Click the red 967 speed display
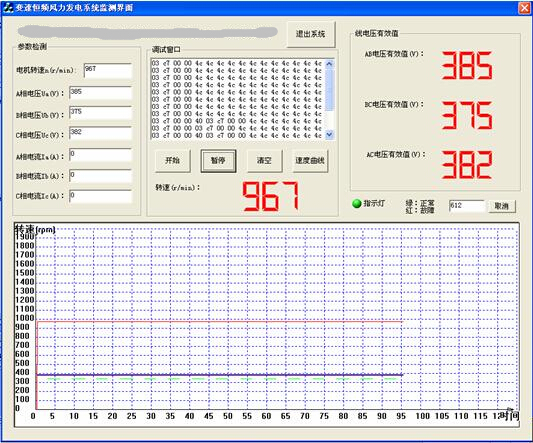The image size is (533, 443). [x=271, y=196]
